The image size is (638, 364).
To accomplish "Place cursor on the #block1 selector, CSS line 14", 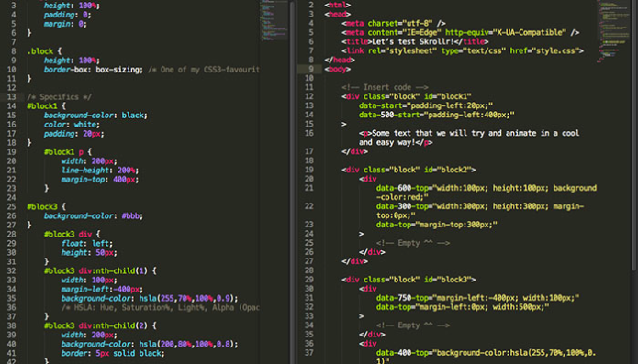I will [42, 106].
